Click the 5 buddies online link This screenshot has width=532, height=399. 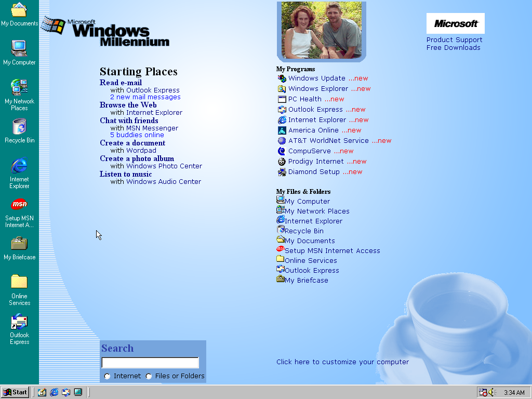coord(137,135)
